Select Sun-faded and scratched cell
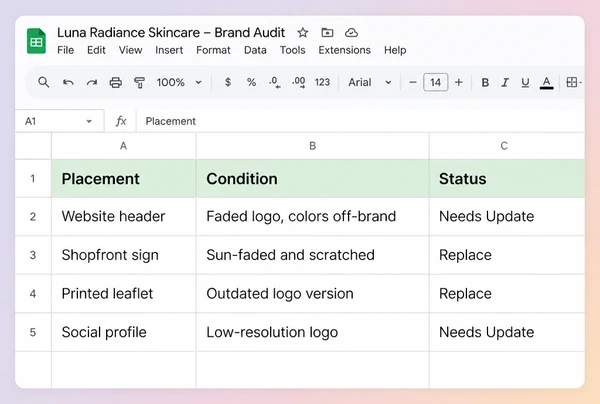Viewport: 600px width, 404px height. pyautogui.click(x=313, y=255)
